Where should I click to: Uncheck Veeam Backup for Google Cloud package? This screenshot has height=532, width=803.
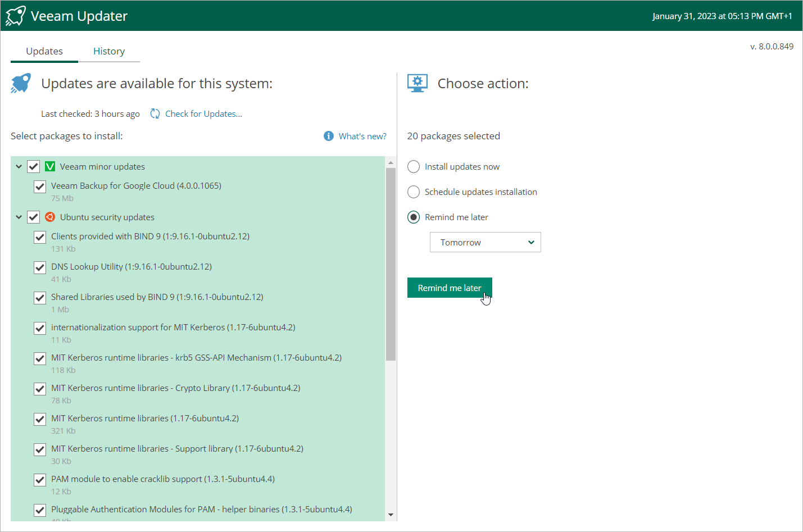[40, 187]
